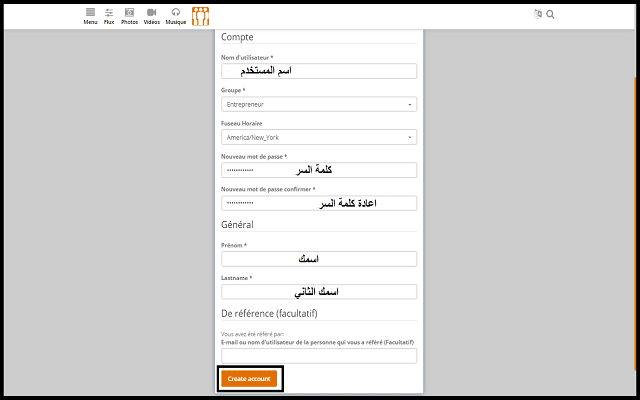Click the Create account button
Screen dimensions: 640x400
(x=249, y=379)
